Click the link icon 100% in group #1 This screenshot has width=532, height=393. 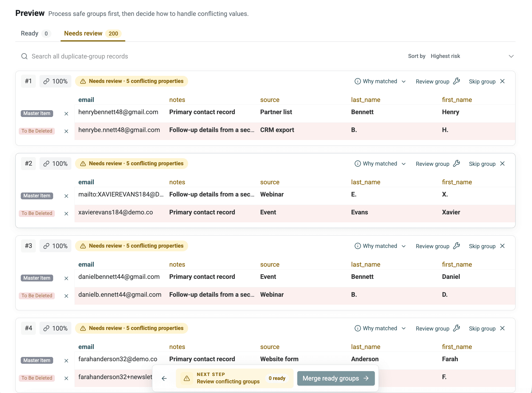click(x=55, y=81)
